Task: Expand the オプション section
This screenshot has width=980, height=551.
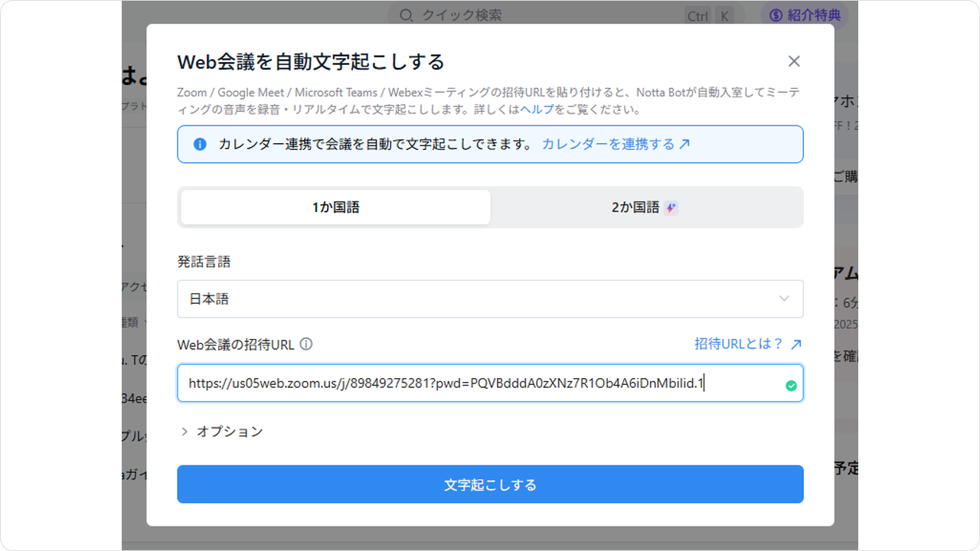Action: coord(221,432)
